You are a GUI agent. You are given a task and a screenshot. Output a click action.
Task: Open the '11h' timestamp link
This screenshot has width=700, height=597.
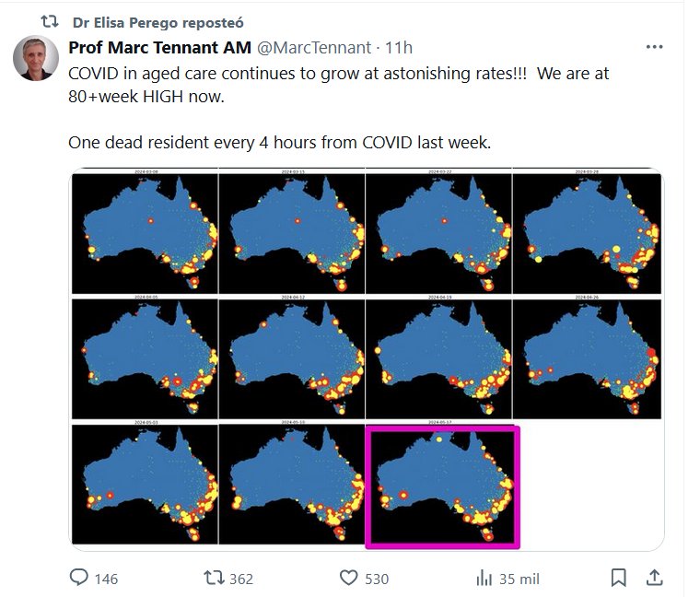coord(399,48)
